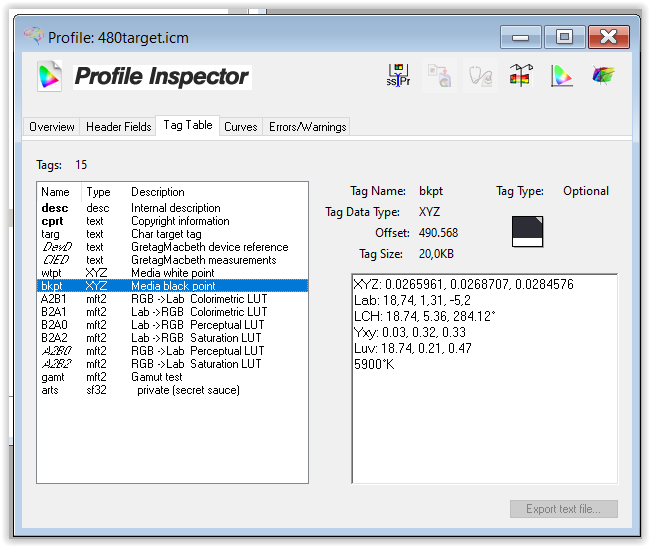This screenshot has width=650, height=547.
Task: Click the Profile Inspector logo icon
Action: tap(50, 76)
